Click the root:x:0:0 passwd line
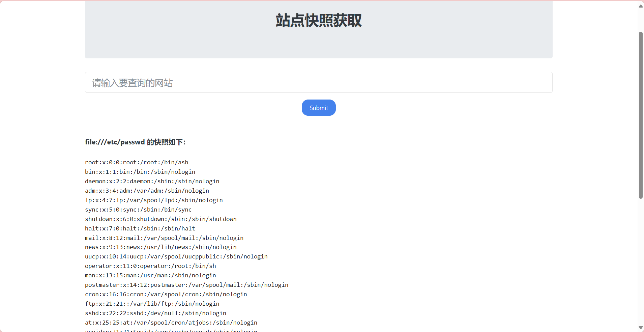The height and width of the screenshot is (332, 644). click(x=137, y=162)
